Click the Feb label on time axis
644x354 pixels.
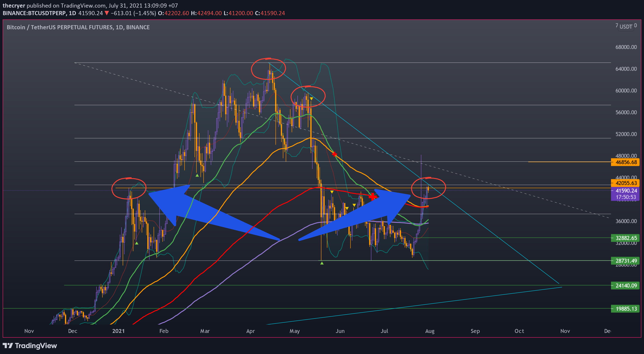tap(164, 331)
